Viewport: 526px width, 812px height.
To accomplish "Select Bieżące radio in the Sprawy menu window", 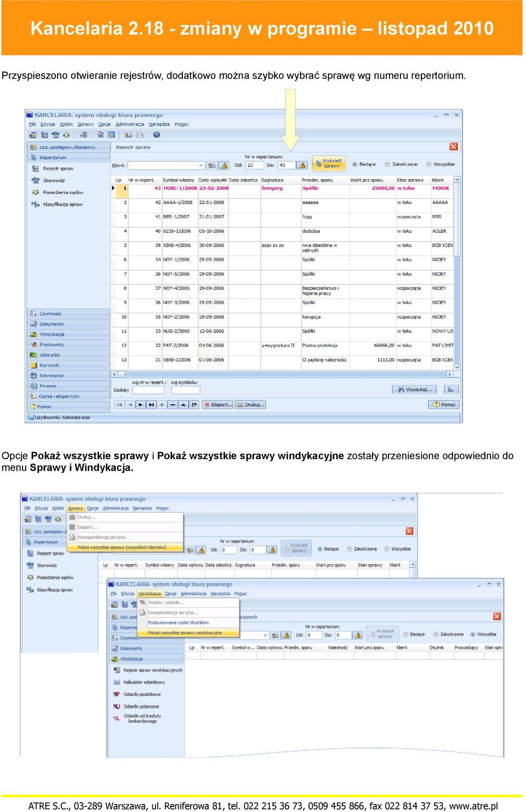I will (x=327, y=549).
